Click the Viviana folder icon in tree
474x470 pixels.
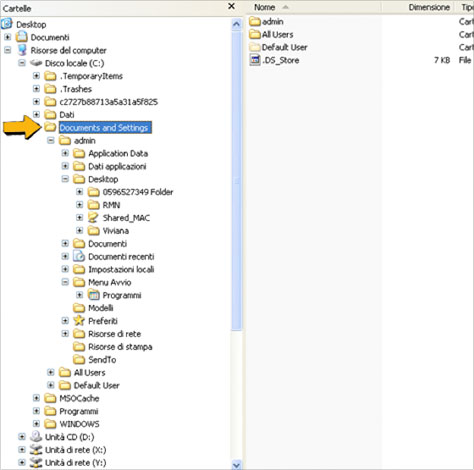coord(94,231)
